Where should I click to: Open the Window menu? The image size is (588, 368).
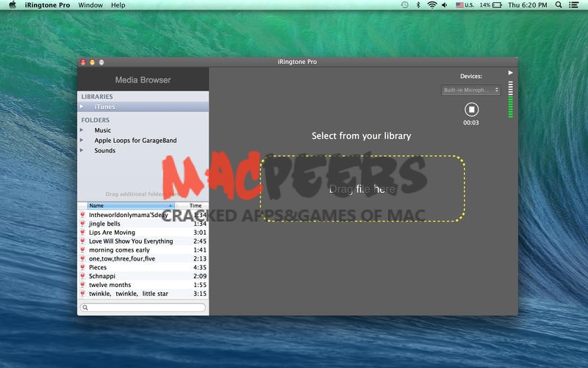pos(90,5)
